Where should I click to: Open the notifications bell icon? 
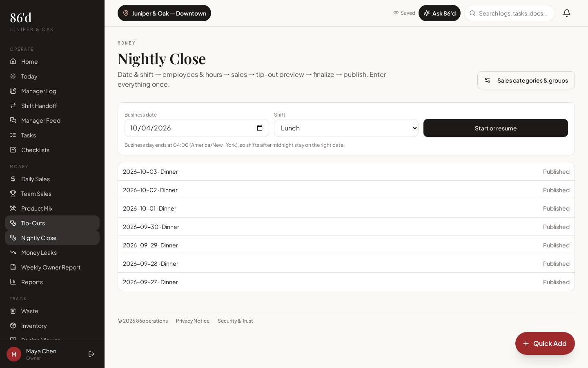click(567, 13)
